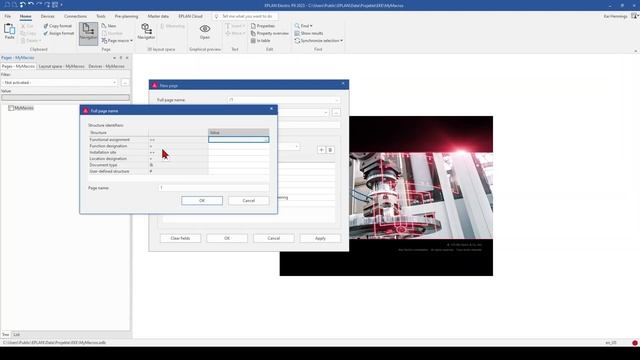Switch to the Connections ribbon tab
The image size is (640, 360).
[x=75, y=16]
